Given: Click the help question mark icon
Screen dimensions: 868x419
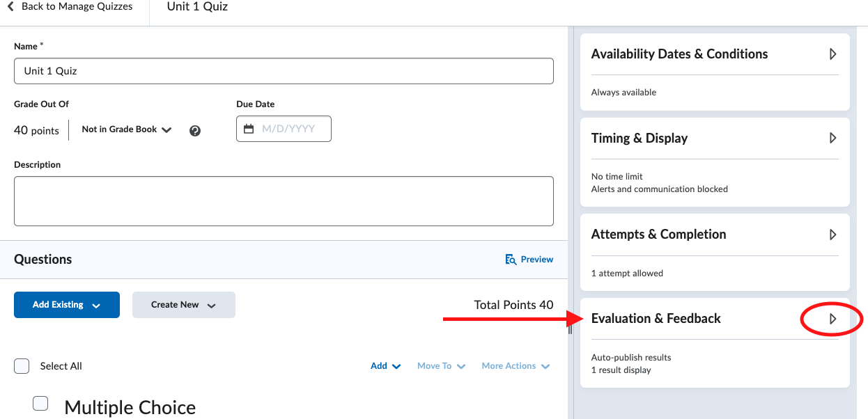Looking at the screenshot, I should 195,130.
